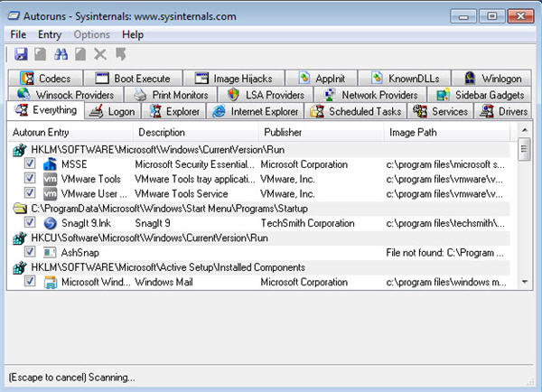This screenshot has width=542, height=392.
Task: Click the VMware Tools entry icon
Action: click(x=50, y=179)
